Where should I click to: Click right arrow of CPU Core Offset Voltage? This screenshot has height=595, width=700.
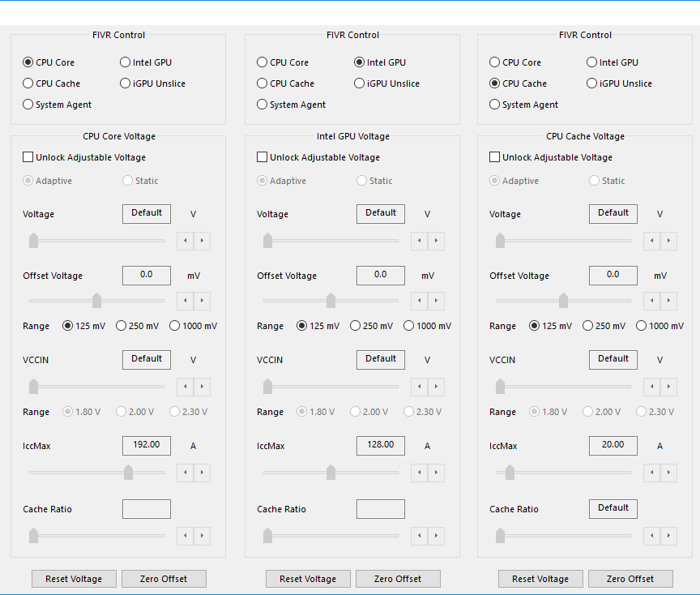(x=202, y=302)
